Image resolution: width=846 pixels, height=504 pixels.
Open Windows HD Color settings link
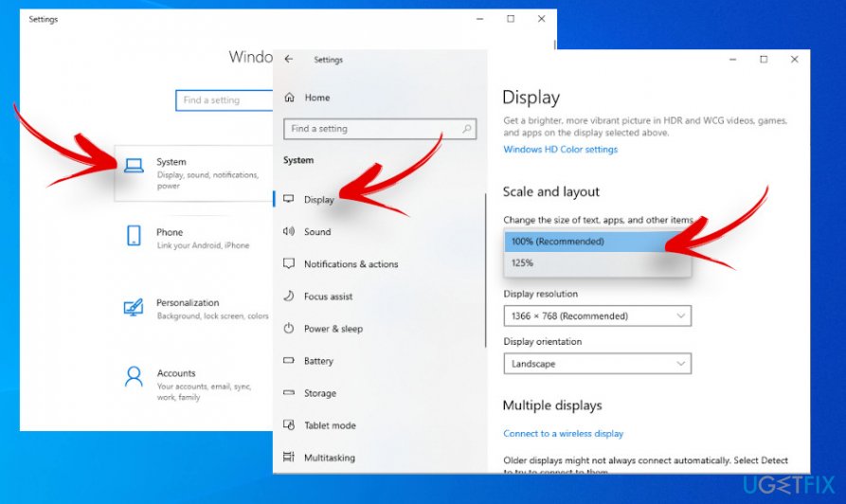click(560, 150)
